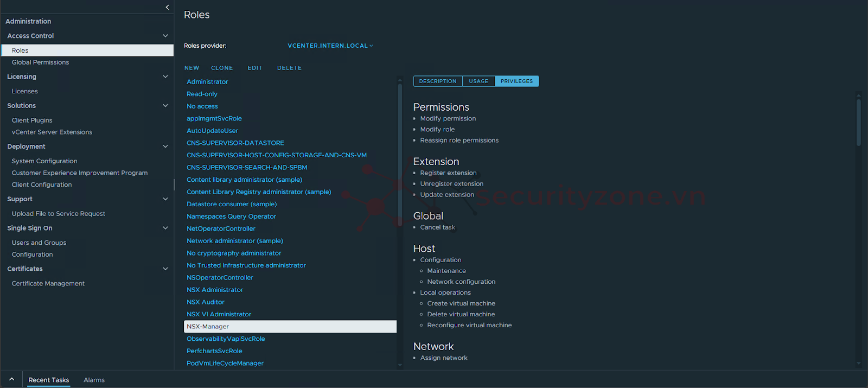Open Certificate Management page

pyautogui.click(x=48, y=283)
